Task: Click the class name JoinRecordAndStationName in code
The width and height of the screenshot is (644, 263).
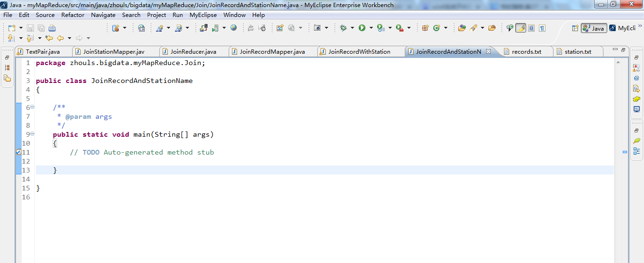Action: click(x=142, y=81)
